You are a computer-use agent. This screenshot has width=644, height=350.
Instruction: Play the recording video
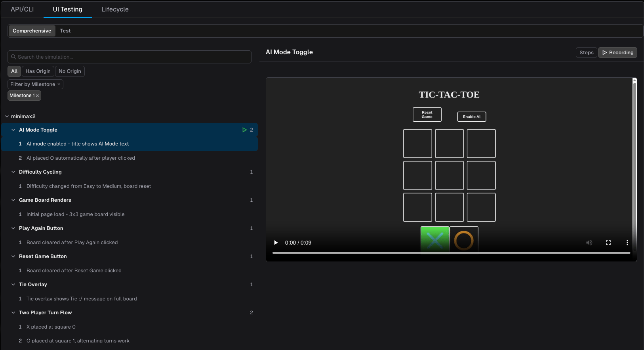point(276,243)
